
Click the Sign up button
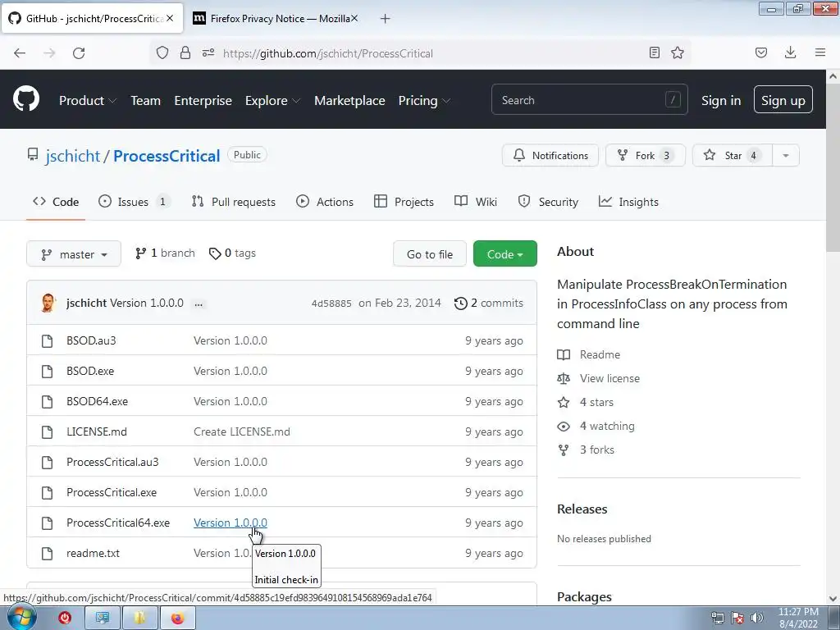[783, 99]
